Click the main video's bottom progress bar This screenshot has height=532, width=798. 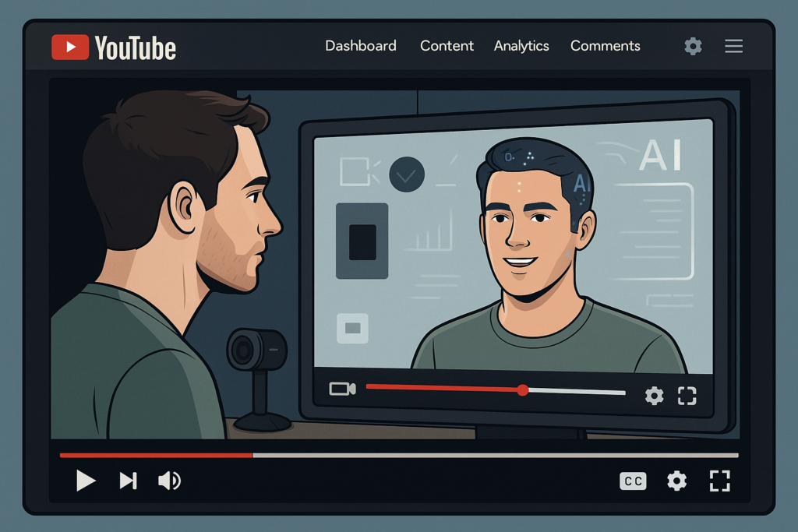click(399, 455)
